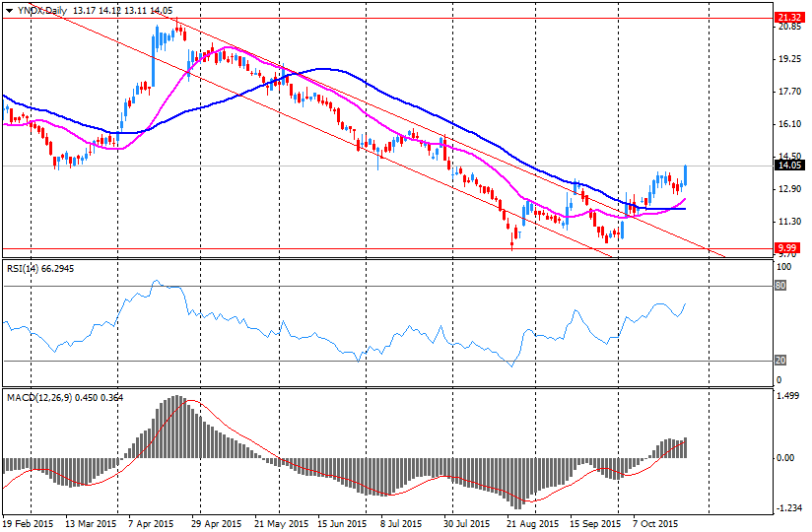This screenshot has height=532, width=812.
Task: Click the MACD zero level 0.00 label
Action: coord(785,457)
